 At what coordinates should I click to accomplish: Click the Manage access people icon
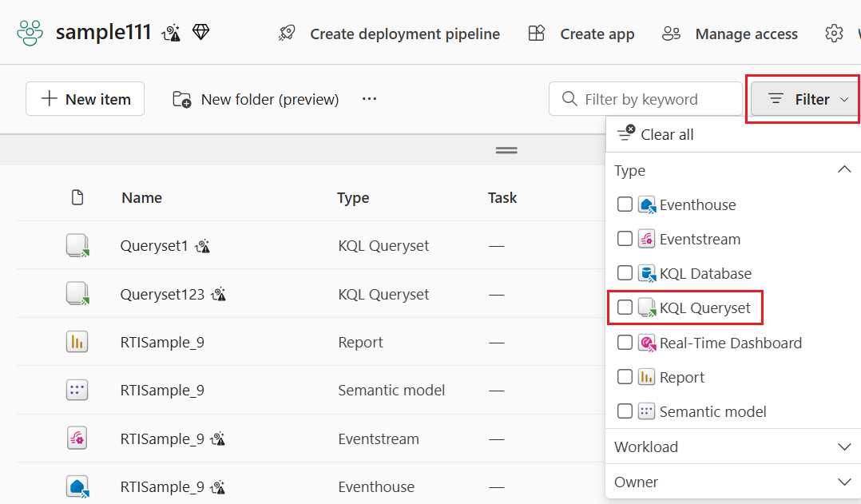[x=671, y=34]
